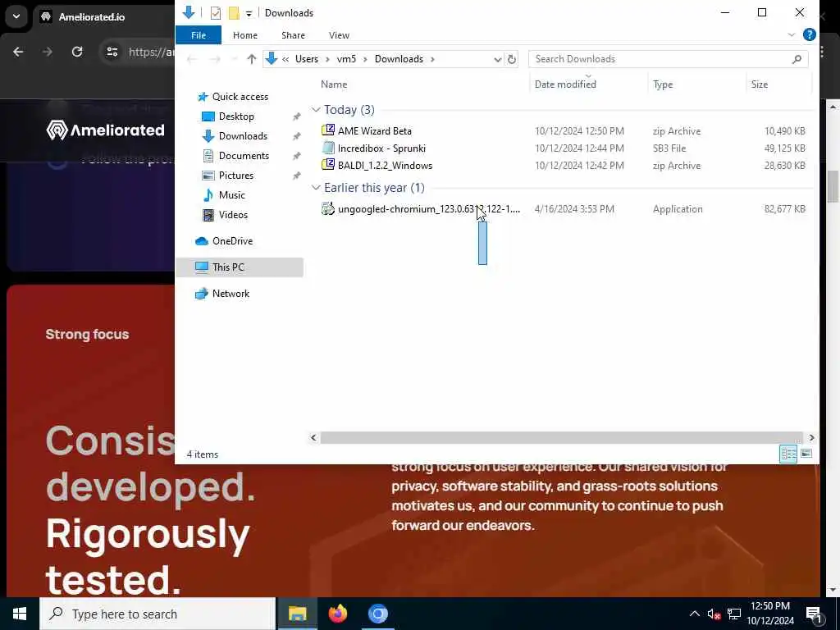
Task: Open Pictures in navigation pane
Action: [x=235, y=176]
